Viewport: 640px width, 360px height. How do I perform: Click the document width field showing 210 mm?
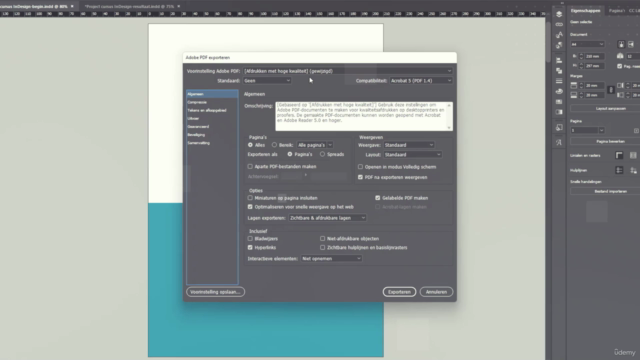[x=594, y=56]
